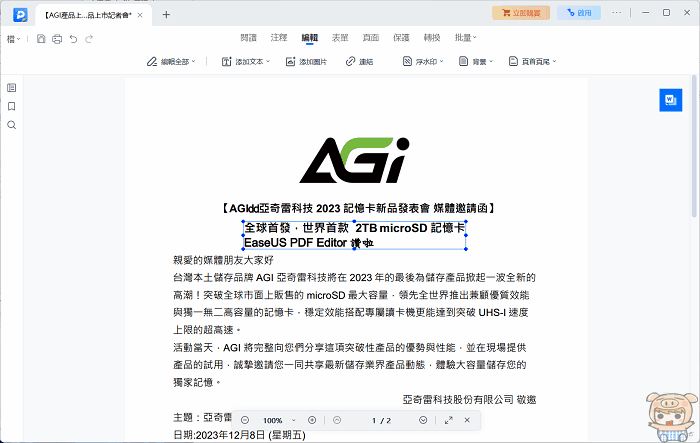Close the floating zoom toolbar
Screen dimensions: 700x443
[x=467, y=420]
